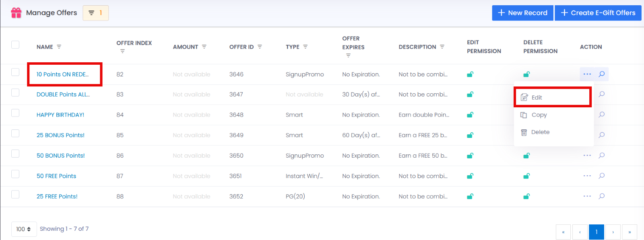Open three-dots actions for 25 FREE Points!
The height and width of the screenshot is (240, 644).
[587, 197]
